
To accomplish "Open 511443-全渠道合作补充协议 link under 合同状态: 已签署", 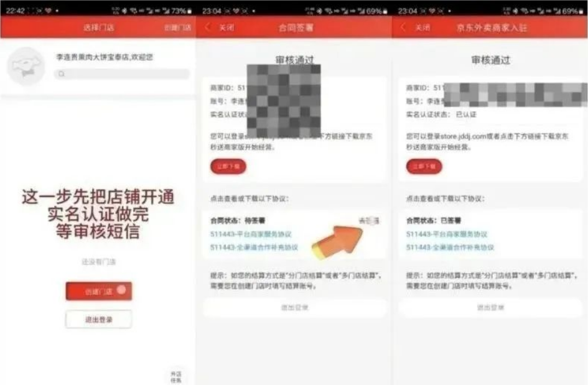I will tap(450, 248).
